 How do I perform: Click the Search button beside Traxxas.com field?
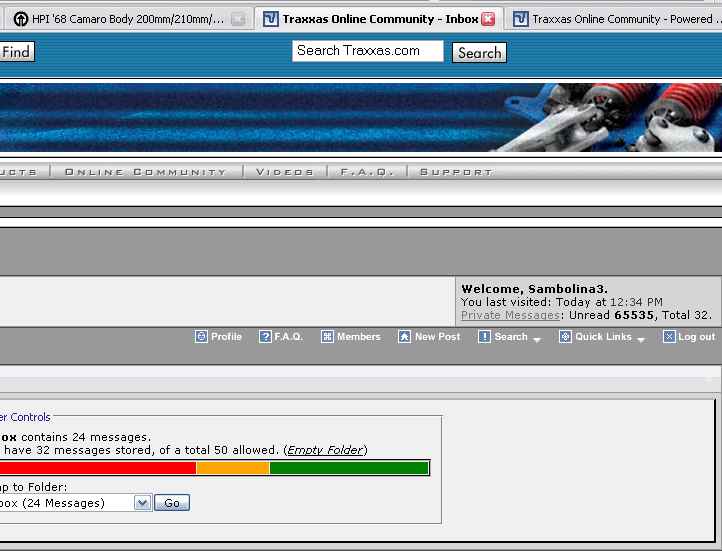click(x=479, y=52)
